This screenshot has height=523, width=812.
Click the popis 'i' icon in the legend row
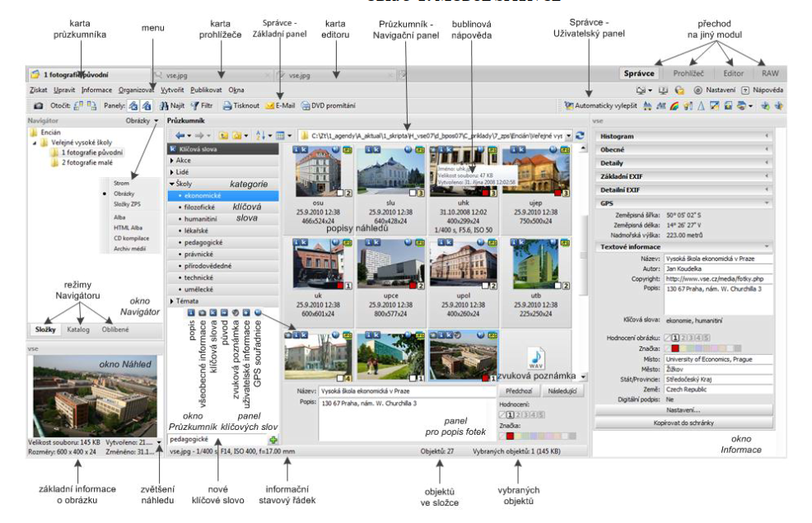pos(191,313)
